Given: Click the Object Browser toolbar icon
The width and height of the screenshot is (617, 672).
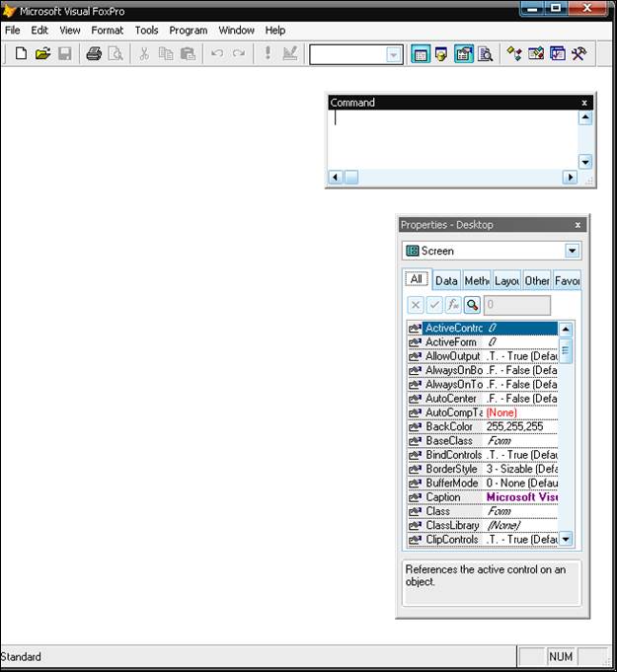Looking at the screenshot, I should [x=536, y=54].
